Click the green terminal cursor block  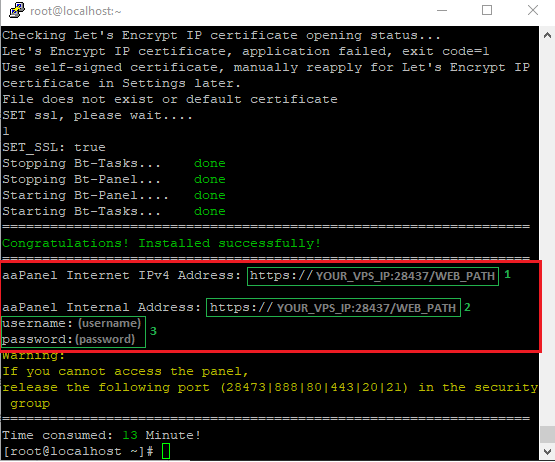pos(166,451)
